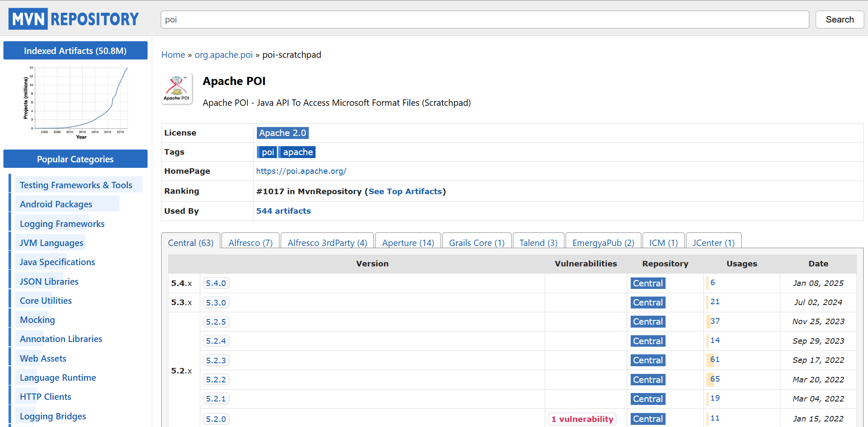Click the Apache 2.0 license badge

pyautogui.click(x=282, y=133)
